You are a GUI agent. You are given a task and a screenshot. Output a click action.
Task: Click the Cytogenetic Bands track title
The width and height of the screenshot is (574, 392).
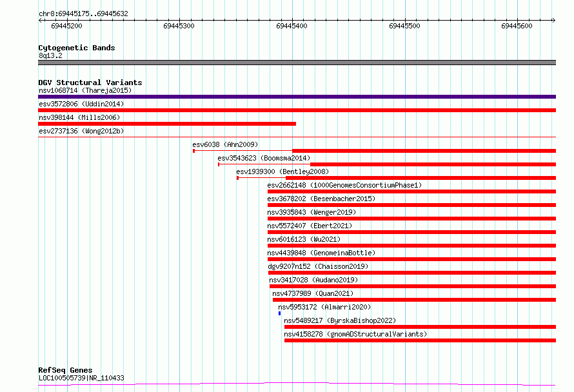[77, 48]
